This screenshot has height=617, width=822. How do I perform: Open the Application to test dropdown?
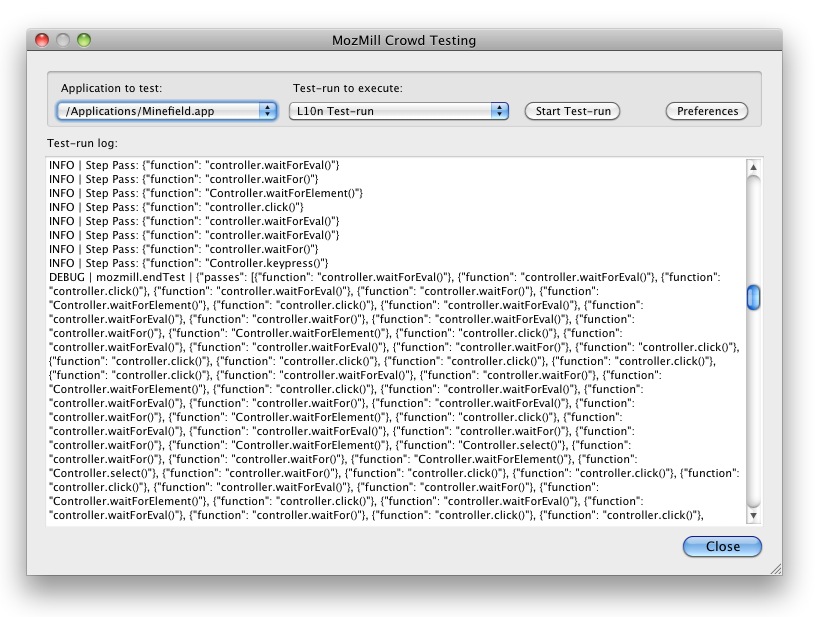[x=167, y=111]
